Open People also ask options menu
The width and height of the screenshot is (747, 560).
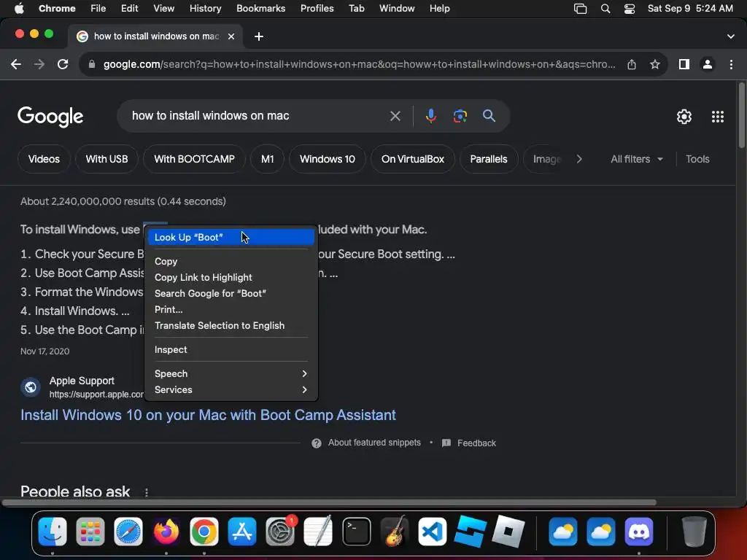pyautogui.click(x=146, y=492)
